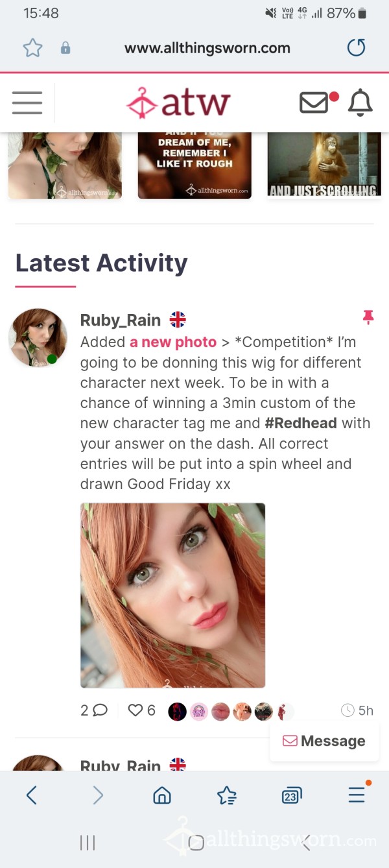The height and width of the screenshot is (868, 389).
Task: View site security lock info
Action: (x=65, y=48)
